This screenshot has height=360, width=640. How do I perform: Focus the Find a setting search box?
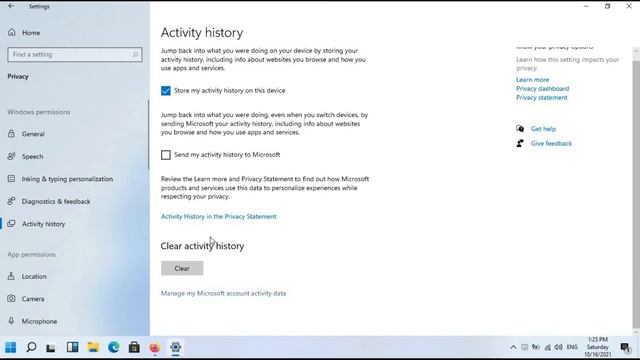[x=75, y=54]
